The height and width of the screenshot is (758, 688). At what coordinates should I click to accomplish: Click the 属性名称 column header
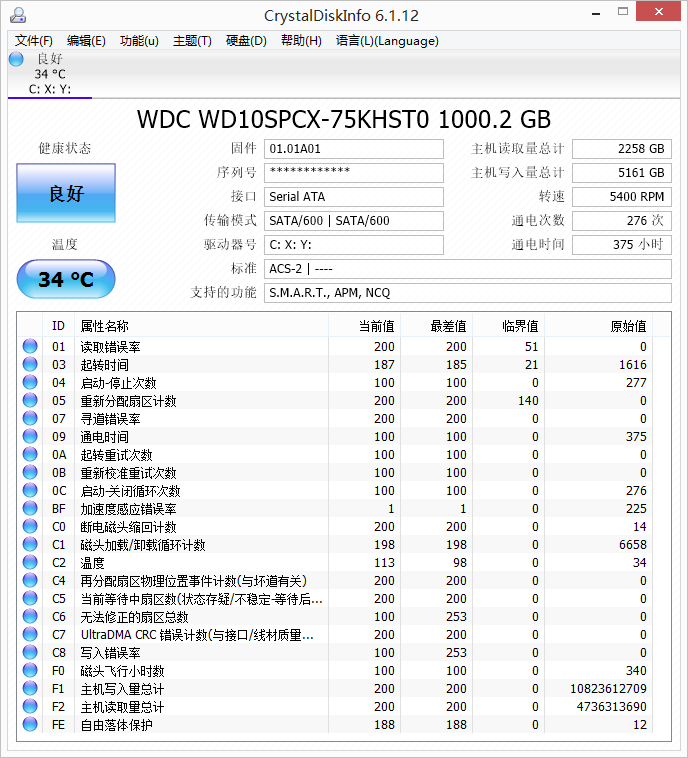[x=201, y=325]
